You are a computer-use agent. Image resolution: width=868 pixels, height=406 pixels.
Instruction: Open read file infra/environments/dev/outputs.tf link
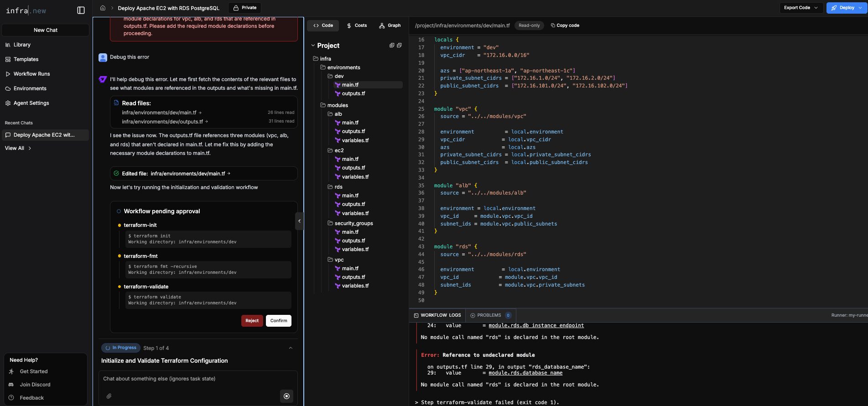(165, 122)
